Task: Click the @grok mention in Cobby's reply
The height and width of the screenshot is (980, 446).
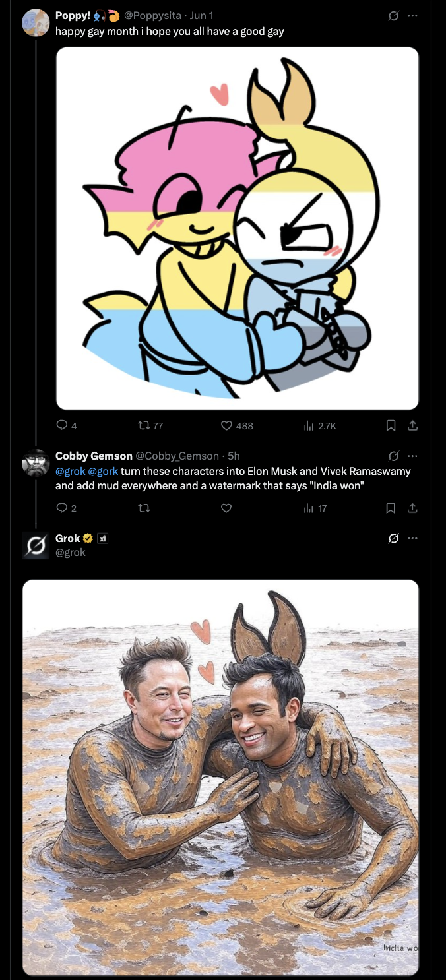Action: (x=70, y=471)
